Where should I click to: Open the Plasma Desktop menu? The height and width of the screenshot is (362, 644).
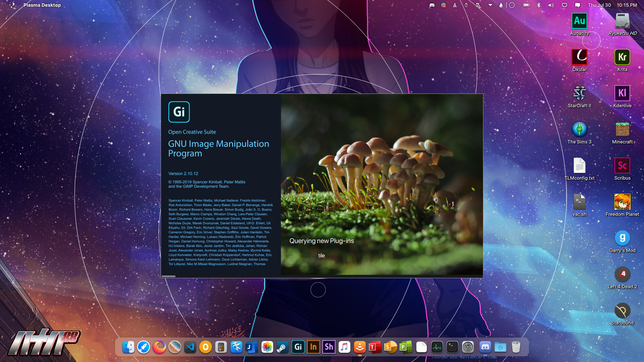pyautogui.click(x=42, y=5)
